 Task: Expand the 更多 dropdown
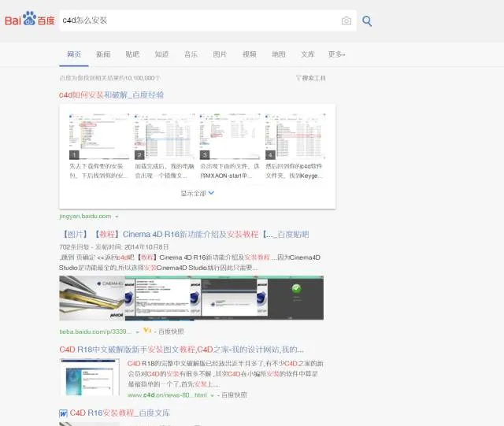[336, 54]
